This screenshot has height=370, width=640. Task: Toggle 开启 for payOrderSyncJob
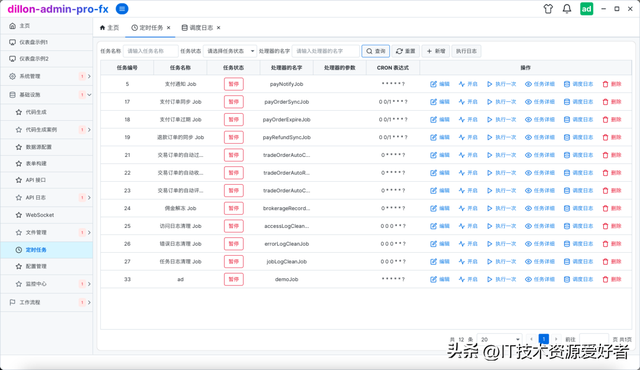click(x=468, y=102)
